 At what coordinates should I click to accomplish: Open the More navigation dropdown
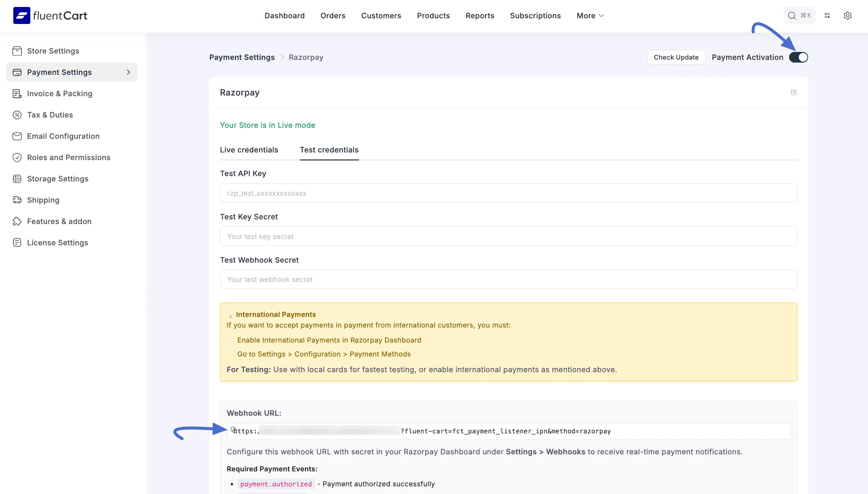point(590,16)
